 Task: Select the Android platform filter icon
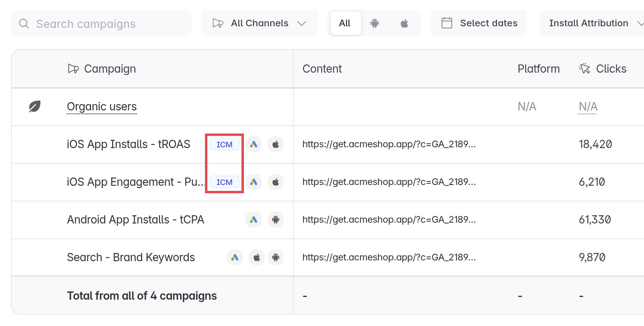tap(375, 23)
